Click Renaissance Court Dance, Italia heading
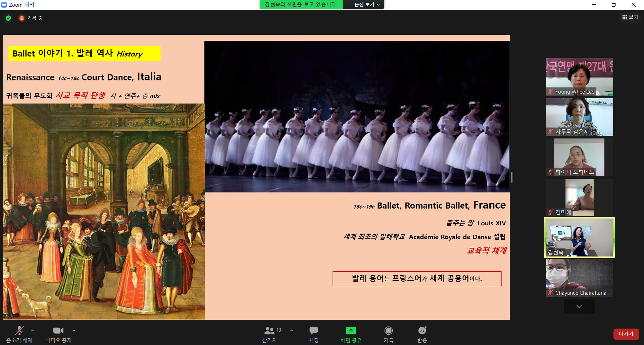Image resolution: width=644 pixels, height=345 pixels. 84,77
